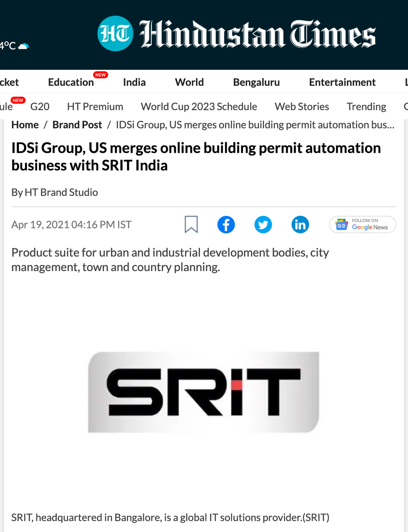Share the article on Facebook
Viewport: 408px width, 532px height.
click(226, 225)
